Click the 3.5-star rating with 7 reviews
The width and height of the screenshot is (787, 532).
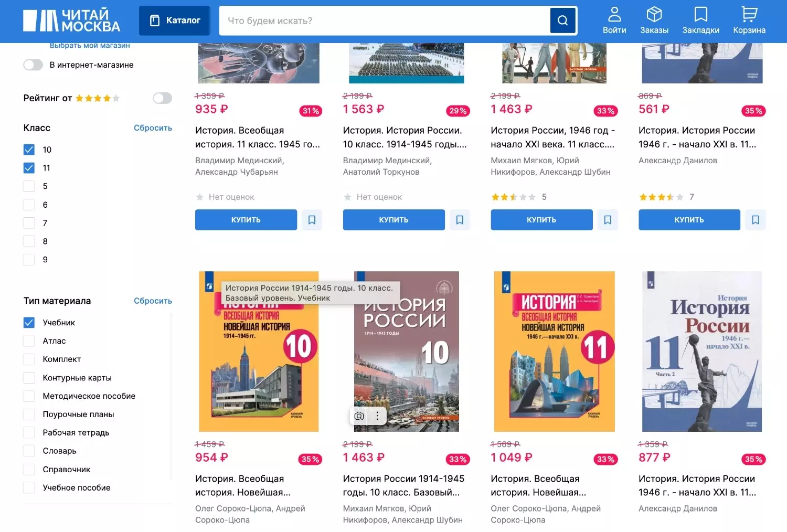pyautogui.click(x=667, y=197)
